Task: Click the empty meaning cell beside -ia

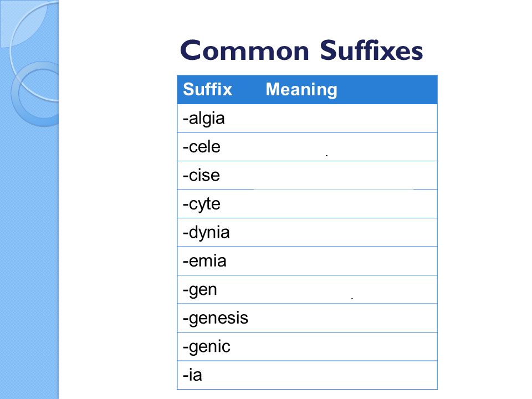Action: pyautogui.click(x=350, y=375)
